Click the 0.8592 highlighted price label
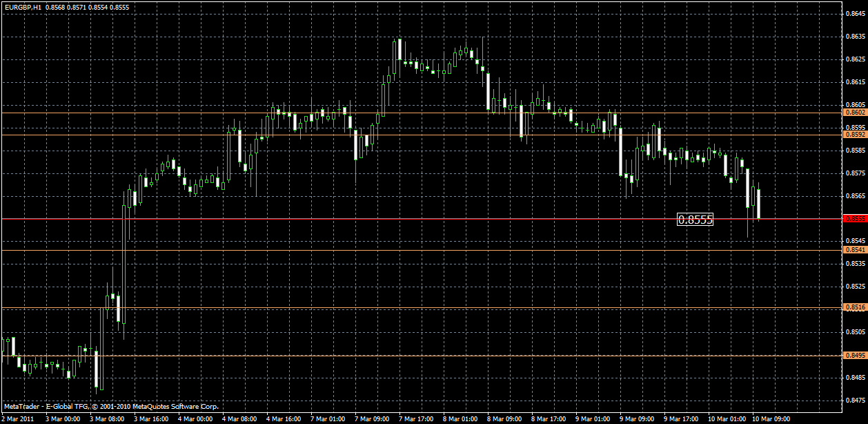 pyautogui.click(x=855, y=135)
